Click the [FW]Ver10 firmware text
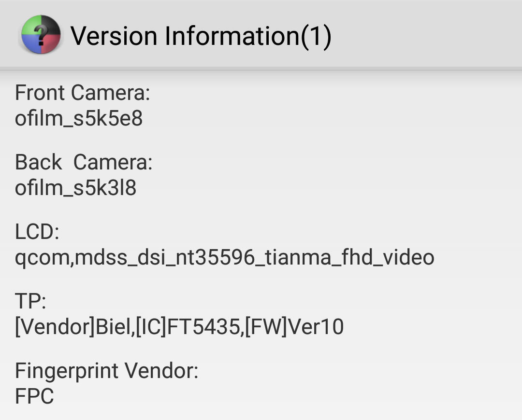522x420 pixels. 295,327
